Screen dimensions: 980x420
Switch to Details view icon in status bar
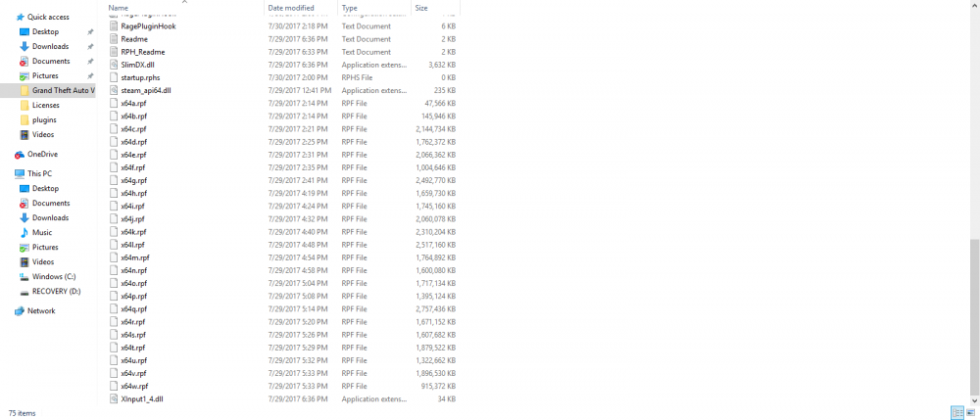tap(957, 412)
